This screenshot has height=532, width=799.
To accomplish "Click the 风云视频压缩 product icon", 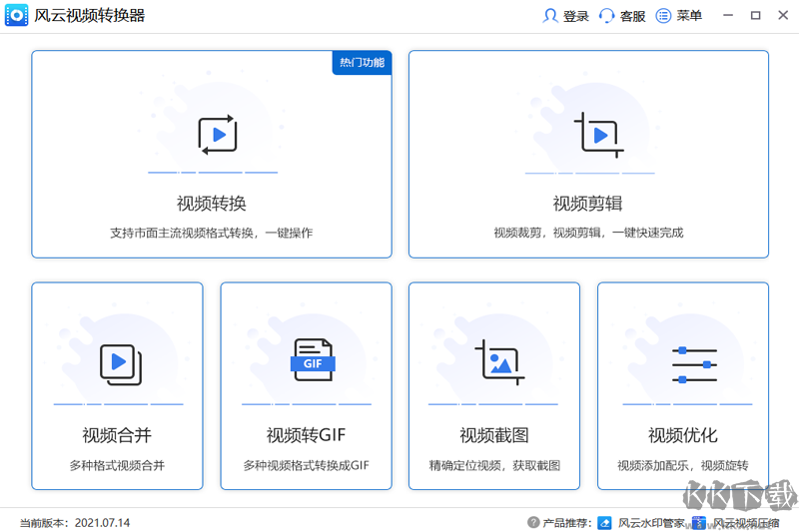I will click(699, 523).
